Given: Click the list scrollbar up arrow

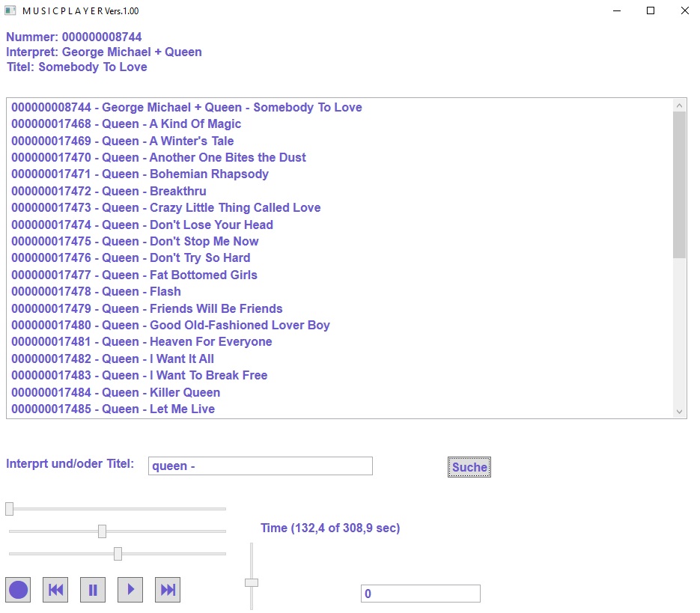Looking at the screenshot, I should (x=680, y=106).
